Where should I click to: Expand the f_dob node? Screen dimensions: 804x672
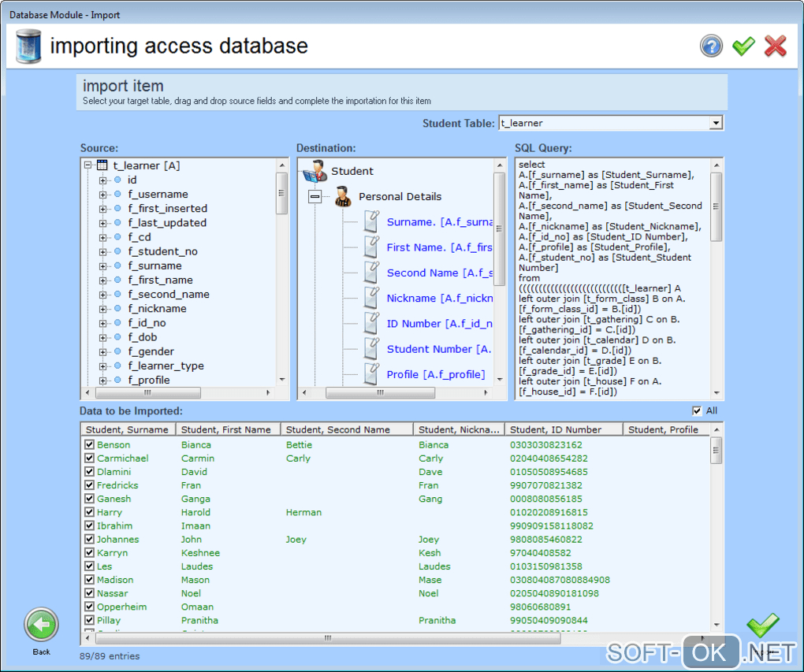pyautogui.click(x=102, y=337)
